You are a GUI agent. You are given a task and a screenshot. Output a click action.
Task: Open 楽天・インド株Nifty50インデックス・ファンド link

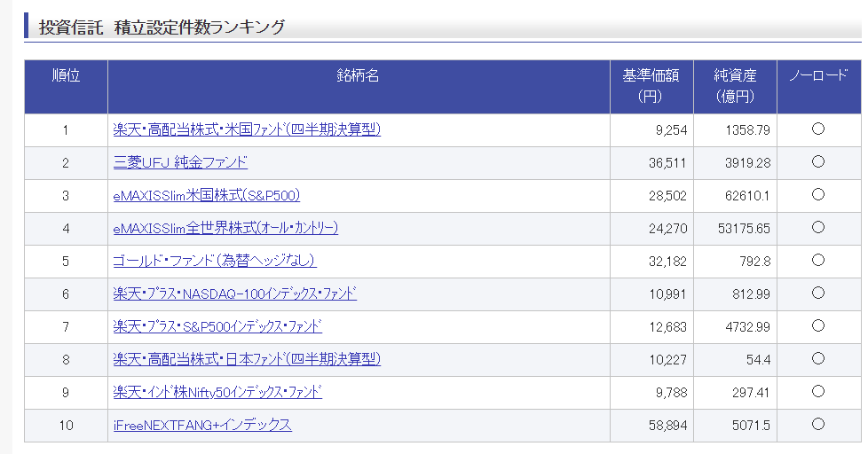click(217, 392)
